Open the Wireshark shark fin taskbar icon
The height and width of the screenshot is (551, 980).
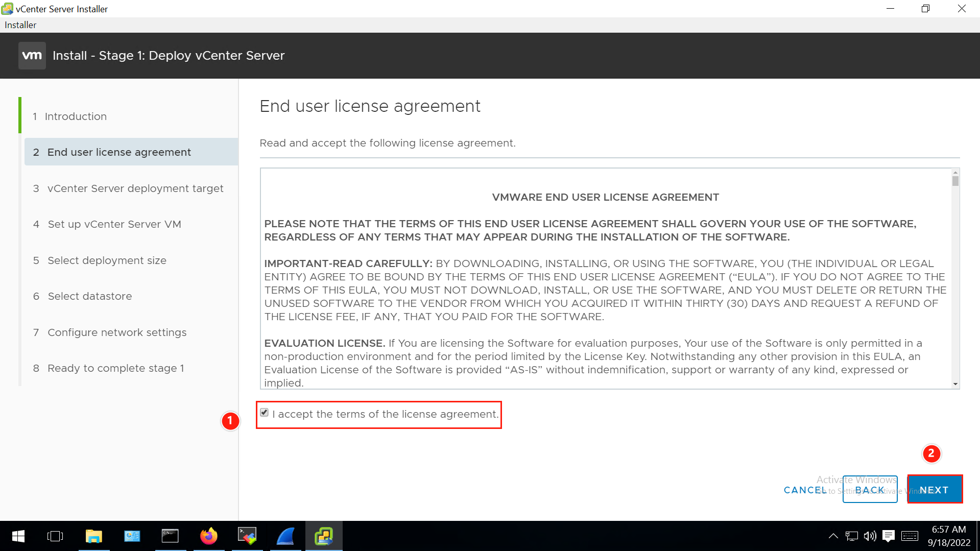(285, 536)
